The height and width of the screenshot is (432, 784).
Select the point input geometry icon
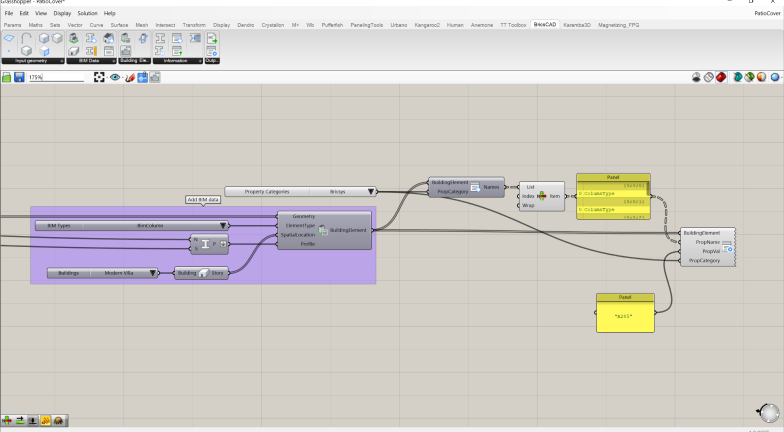pyautogui.click(x=9, y=50)
